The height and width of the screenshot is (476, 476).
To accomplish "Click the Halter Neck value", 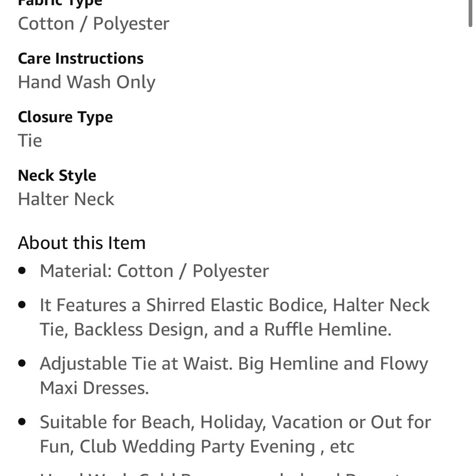I will (x=66, y=199).
